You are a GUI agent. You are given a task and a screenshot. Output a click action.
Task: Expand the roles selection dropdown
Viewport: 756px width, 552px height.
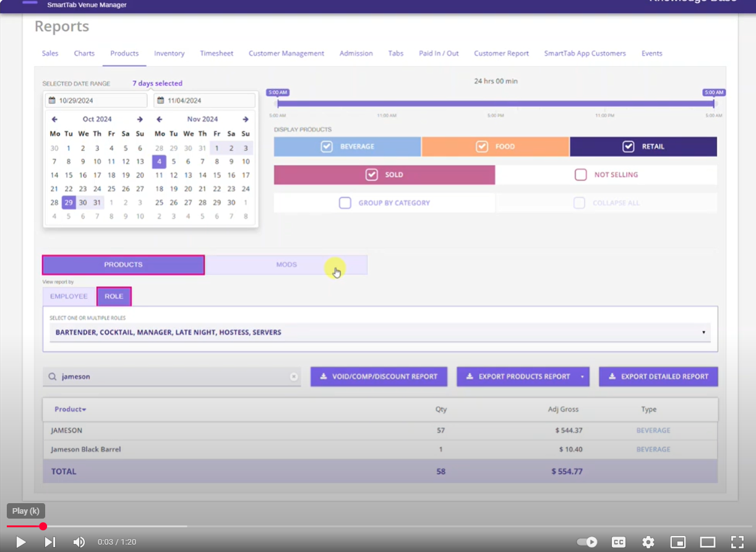pyautogui.click(x=703, y=333)
